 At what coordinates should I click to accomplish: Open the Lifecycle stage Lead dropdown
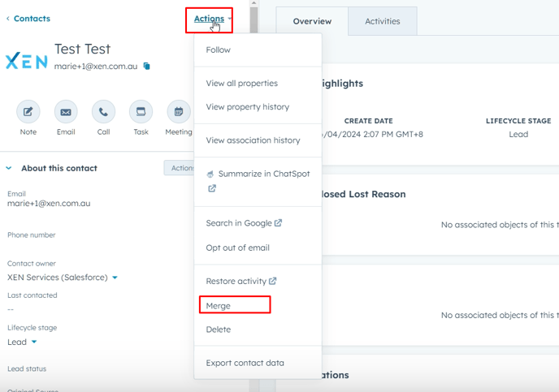point(22,342)
